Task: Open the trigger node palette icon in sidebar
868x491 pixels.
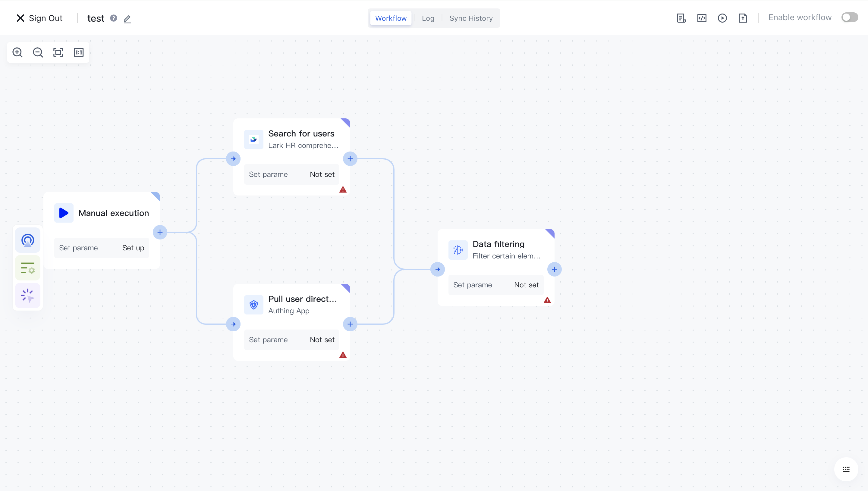Action: point(28,240)
